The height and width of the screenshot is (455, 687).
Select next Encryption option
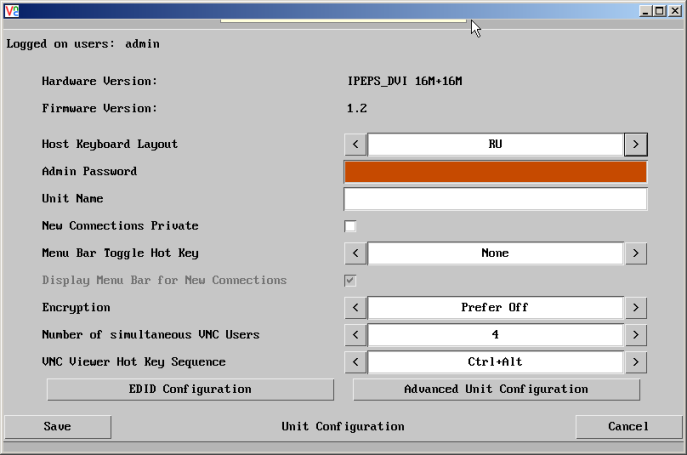pos(636,307)
